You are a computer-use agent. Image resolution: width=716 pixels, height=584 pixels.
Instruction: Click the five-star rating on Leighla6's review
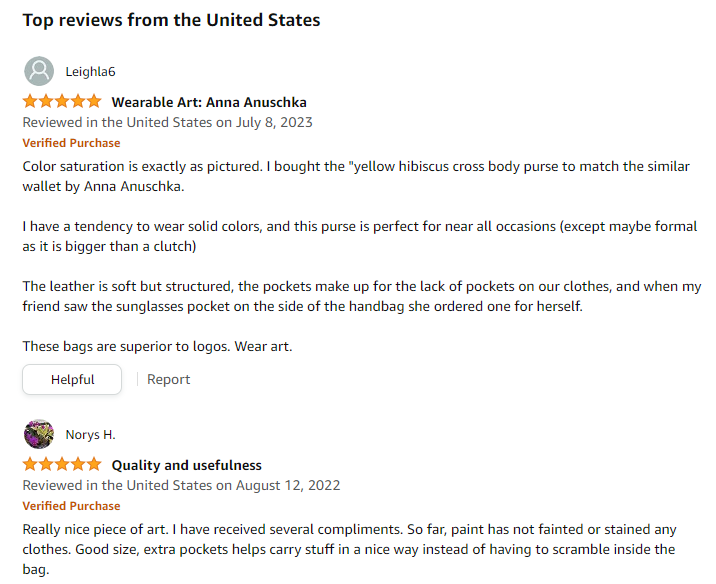[x=62, y=101]
